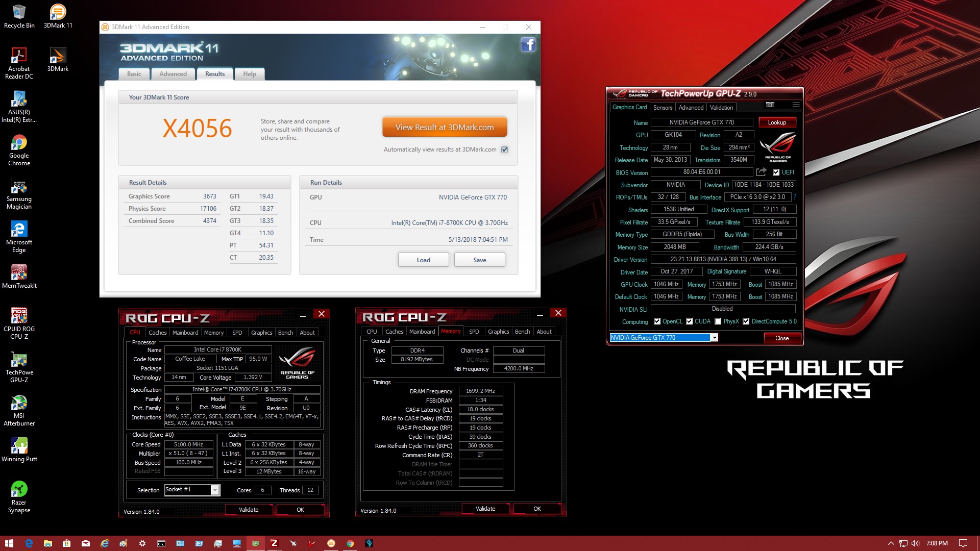Open the Microsoft Edge desktop icon

click(19, 237)
